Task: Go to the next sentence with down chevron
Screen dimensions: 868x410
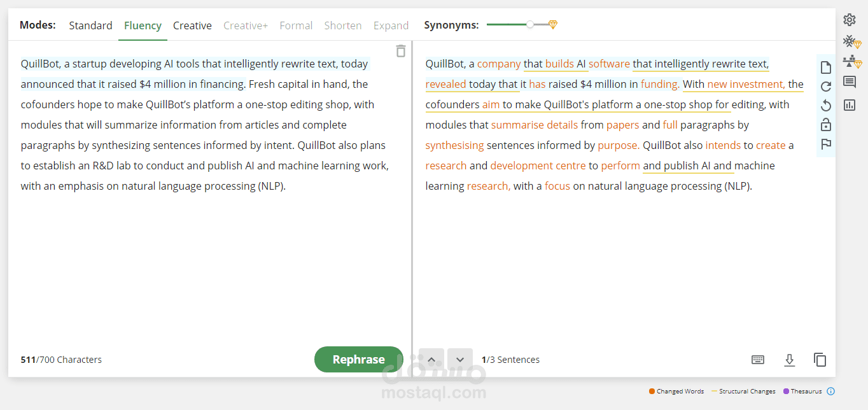Action: click(459, 360)
